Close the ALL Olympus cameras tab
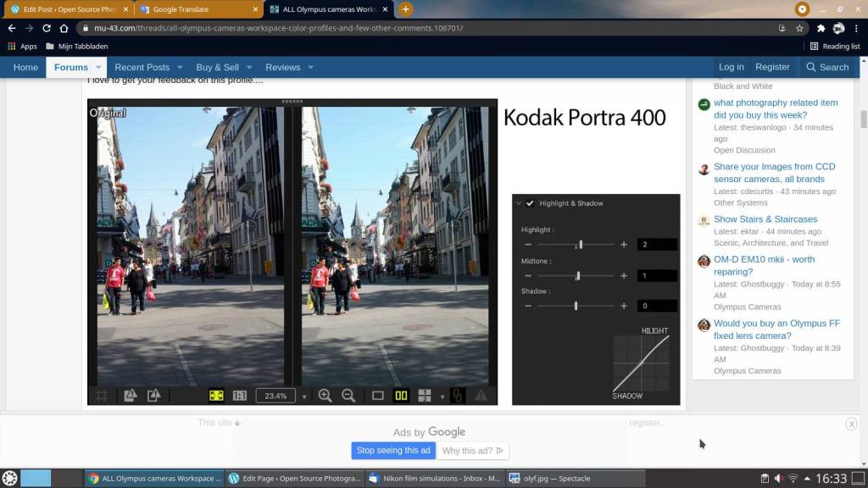This screenshot has width=868, height=488. (x=386, y=9)
